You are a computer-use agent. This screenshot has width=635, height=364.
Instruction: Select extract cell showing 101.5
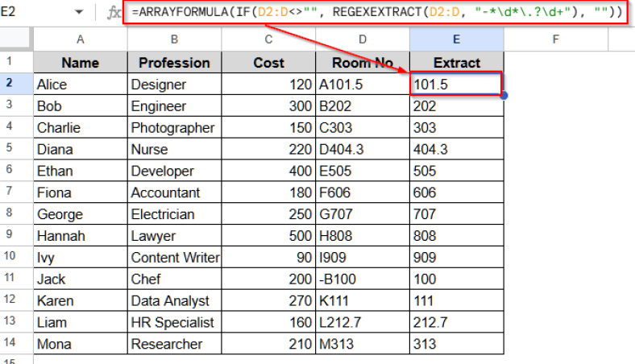[456, 85]
